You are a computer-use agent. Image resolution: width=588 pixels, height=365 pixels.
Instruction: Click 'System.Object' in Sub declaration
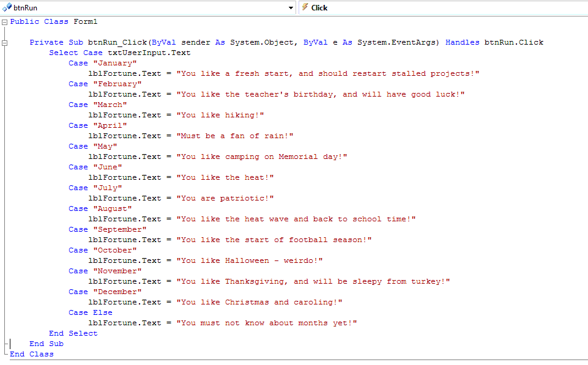pyautogui.click(x=262, y=42)
